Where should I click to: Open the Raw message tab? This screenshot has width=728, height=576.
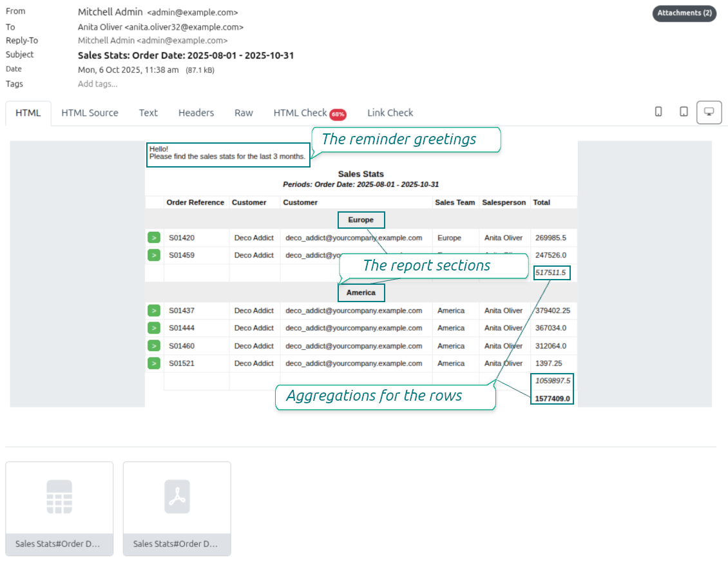[x=244, y=113]
